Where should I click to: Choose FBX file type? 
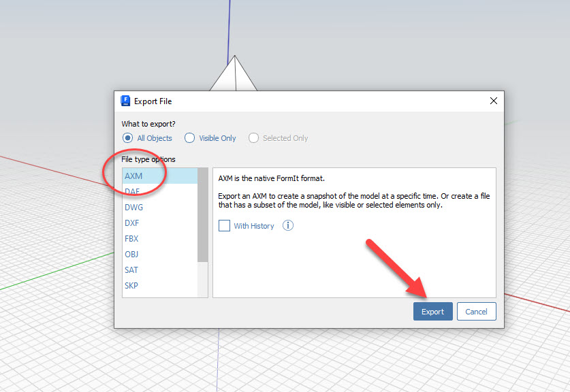coord(160,238)
